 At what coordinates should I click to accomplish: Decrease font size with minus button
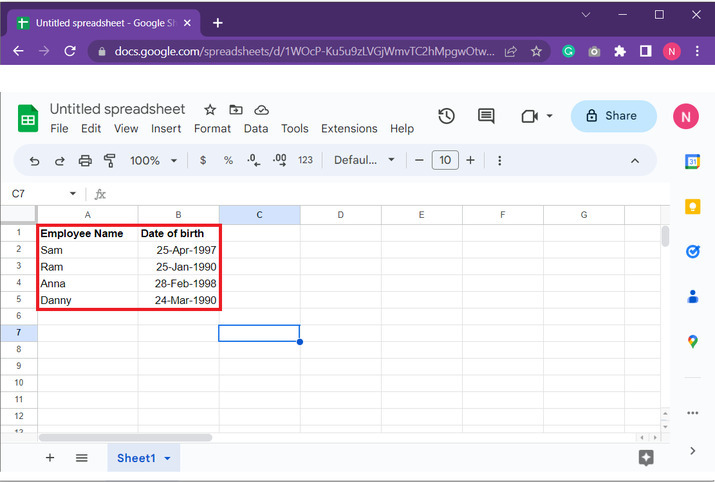[x=419, y=160]
